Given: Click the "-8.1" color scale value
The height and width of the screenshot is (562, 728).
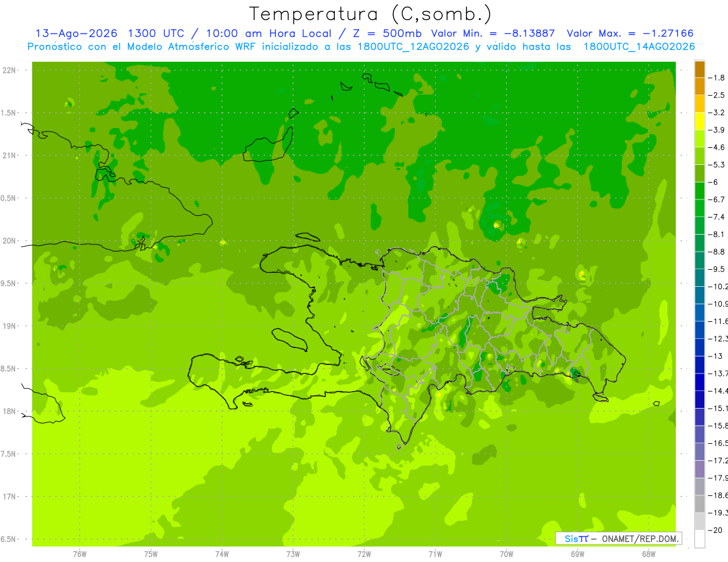Looking at the screenshot, I should [x=716, y=235].
